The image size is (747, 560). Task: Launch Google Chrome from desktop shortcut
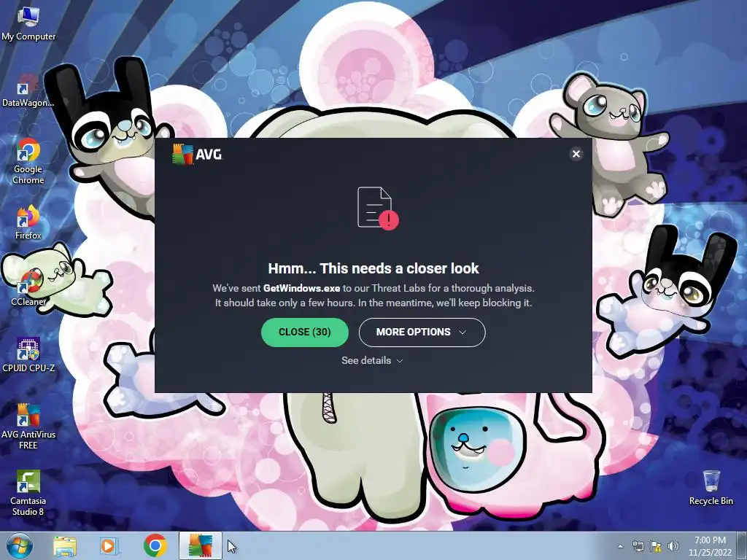coord(28,161)
